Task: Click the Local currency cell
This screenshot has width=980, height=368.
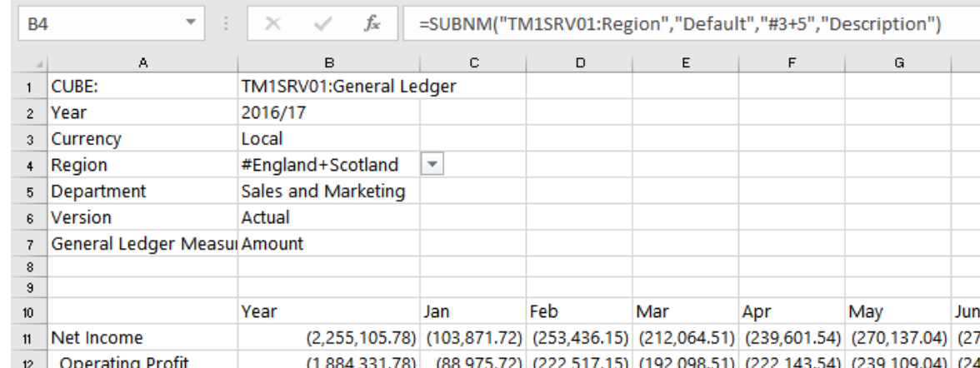Action: [328, 139]
